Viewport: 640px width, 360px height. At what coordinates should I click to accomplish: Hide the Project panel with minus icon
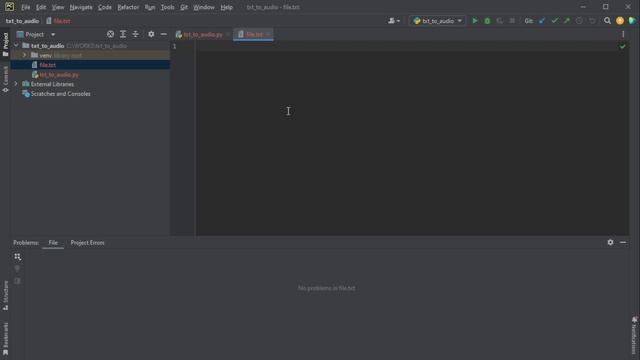[164, 34]
